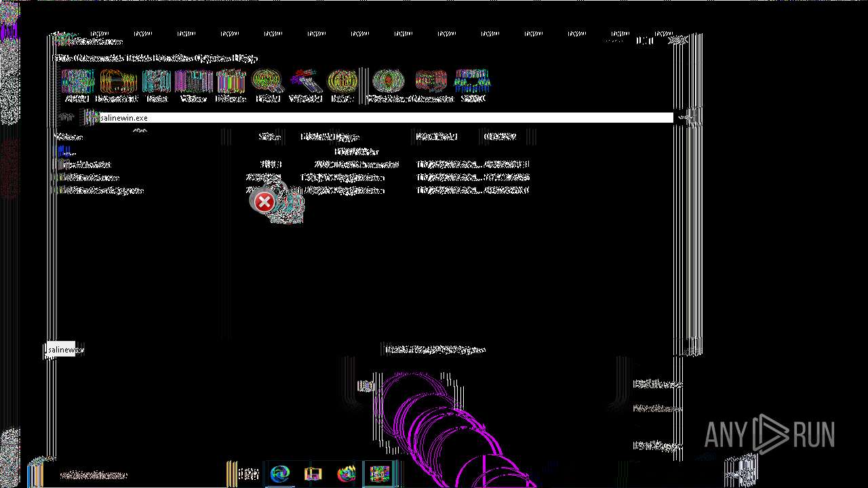This screenshot has height=488, width=868.
Task: Open File Explorer from the taskbar
Action: coord(313,474)
